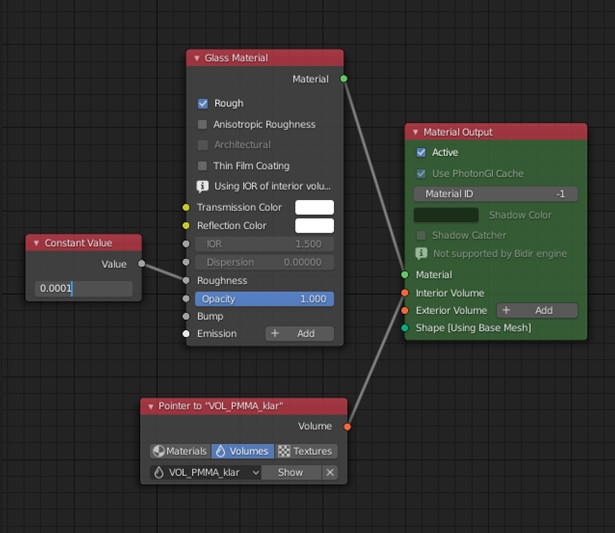The width and height of the screenshot is (615, 533).
Task: Collapse the Glass Material node
Action: tap(197, 58)
